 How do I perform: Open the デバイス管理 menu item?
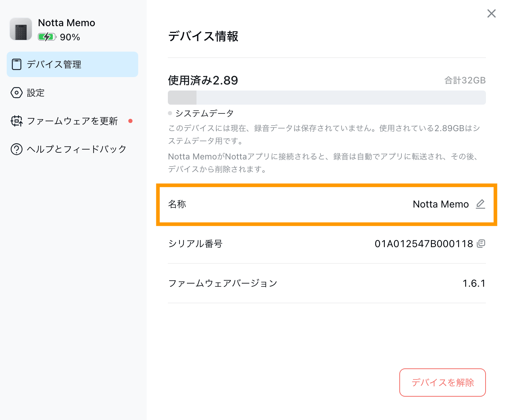[72, 64]
